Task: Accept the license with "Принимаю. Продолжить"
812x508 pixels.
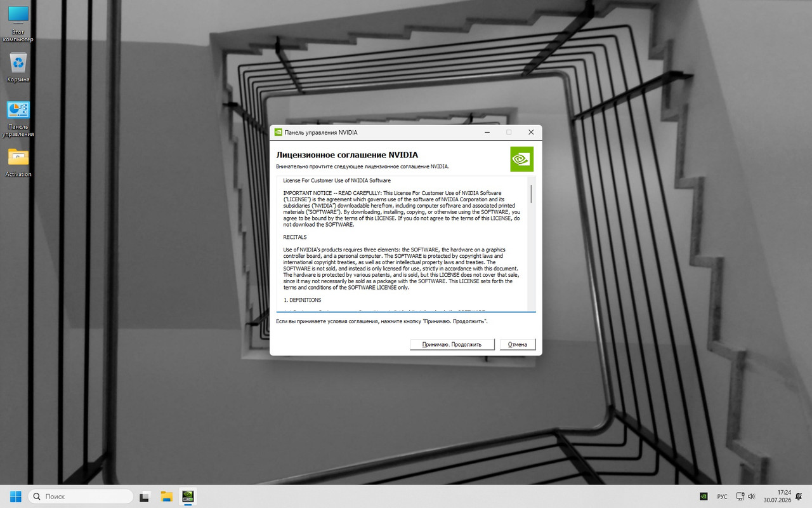Action: coord(451,344)
